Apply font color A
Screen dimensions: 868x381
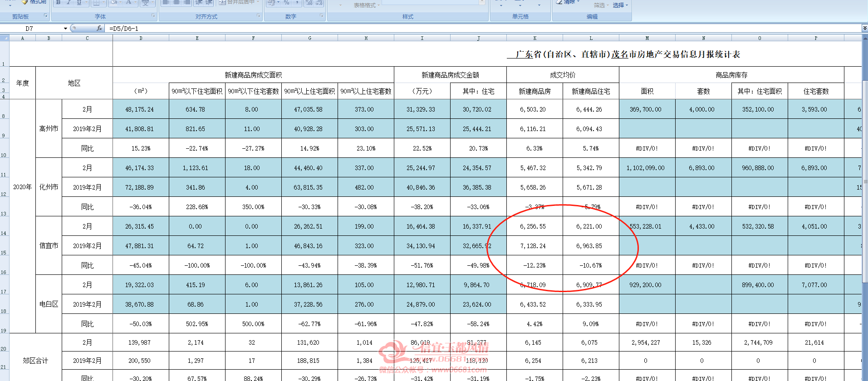click(x=129, y=2)
